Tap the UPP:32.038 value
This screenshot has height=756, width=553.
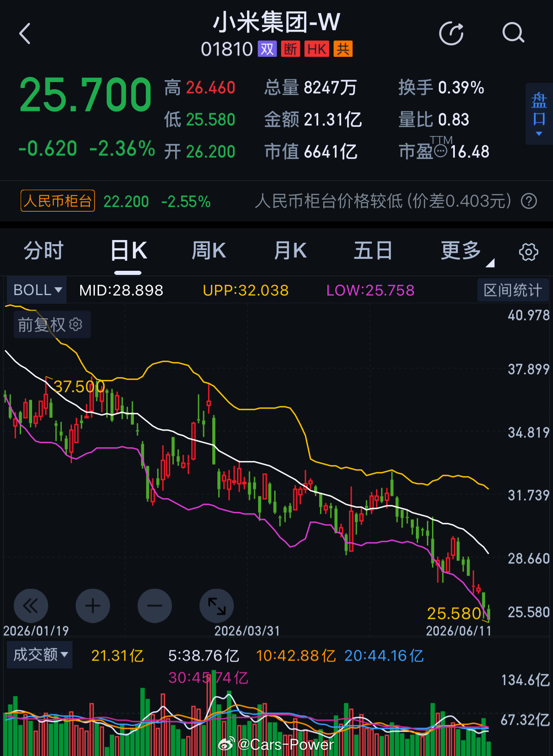click(246, 290)
